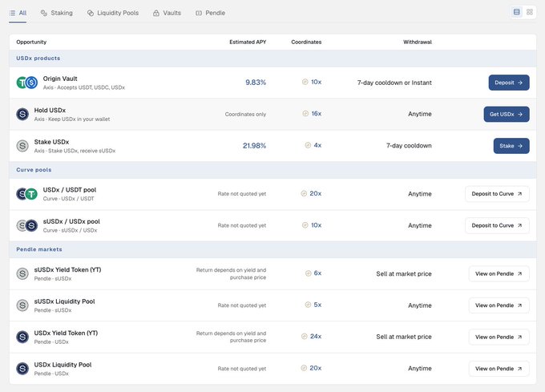Select the USDx / USDT pool title

point(70,190)
